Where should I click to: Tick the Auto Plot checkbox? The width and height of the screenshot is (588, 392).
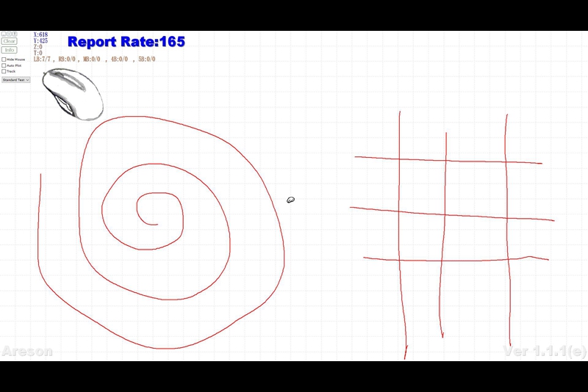(x=4, y=65)
